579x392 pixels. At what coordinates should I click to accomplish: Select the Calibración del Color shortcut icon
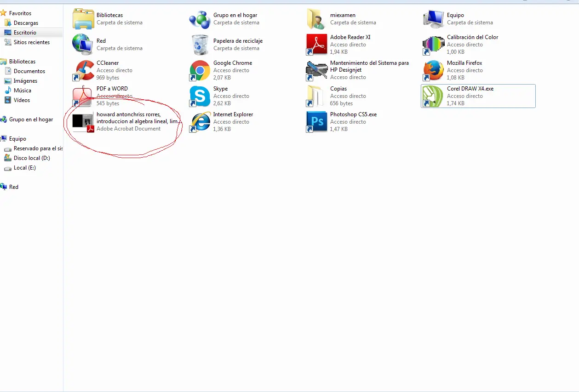(x=434, y=45)
